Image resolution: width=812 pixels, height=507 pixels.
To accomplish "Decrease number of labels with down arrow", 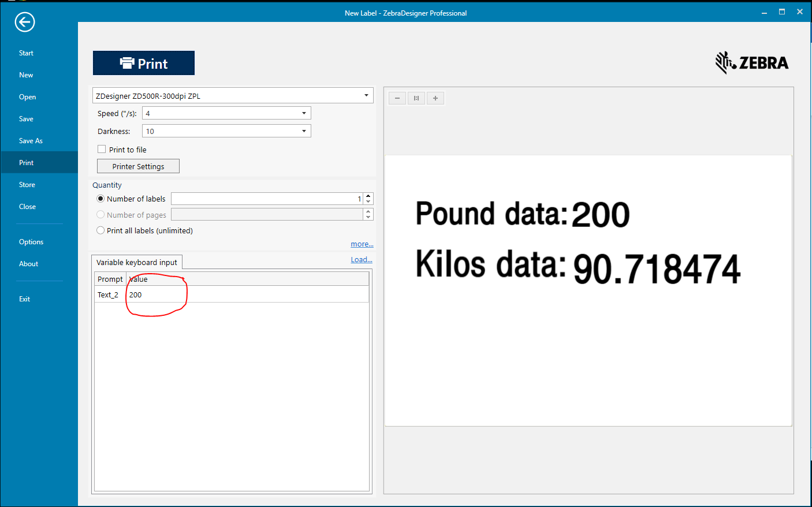I will (x=368, y=202).
